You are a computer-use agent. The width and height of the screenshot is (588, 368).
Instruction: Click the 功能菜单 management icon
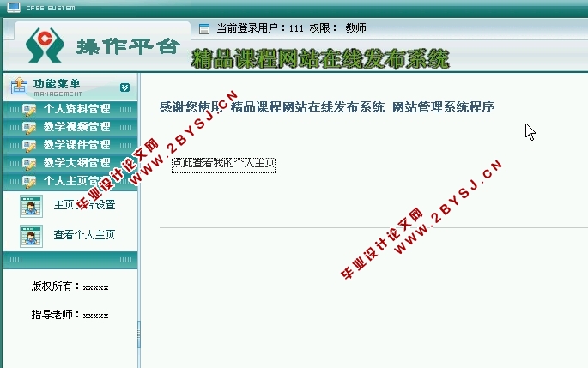19,87
